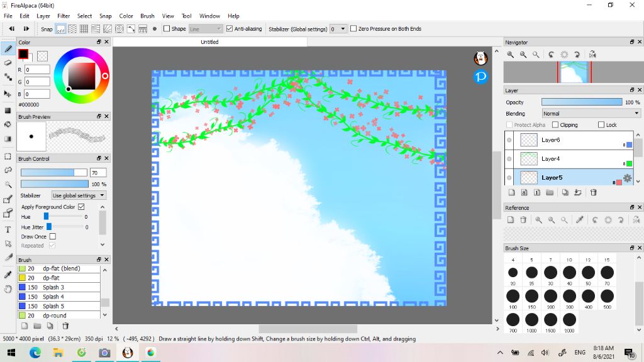Viewport: 644px width, 362px height.
Task: Toggle the Clipping checkbox
Action: (555, 125)
